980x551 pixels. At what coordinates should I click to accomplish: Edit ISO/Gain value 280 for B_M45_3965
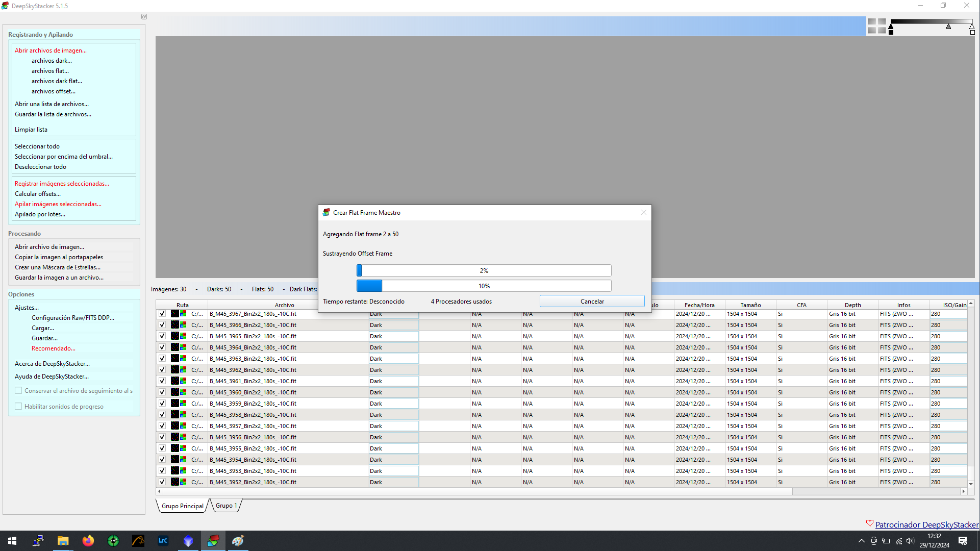(948, 336)
